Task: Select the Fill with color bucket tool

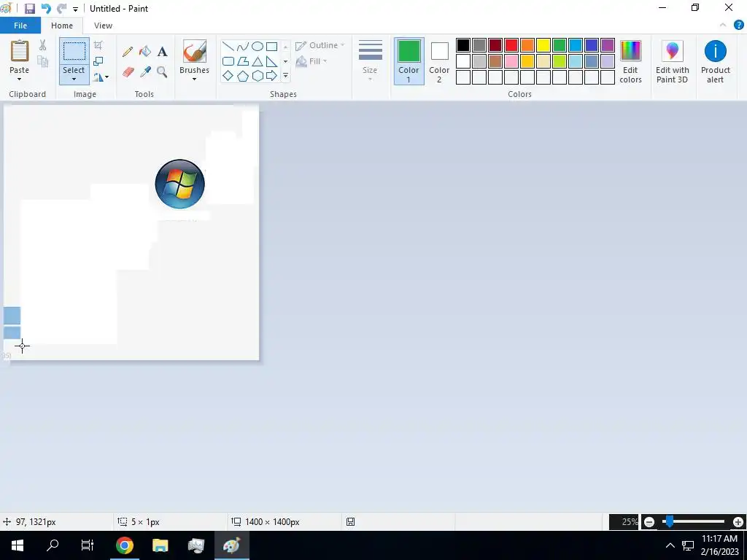Action: [145, 52]
